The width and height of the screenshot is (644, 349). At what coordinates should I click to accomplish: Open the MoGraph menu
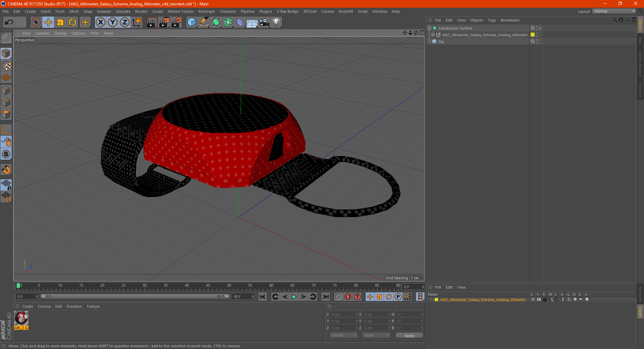pos(206,11)
